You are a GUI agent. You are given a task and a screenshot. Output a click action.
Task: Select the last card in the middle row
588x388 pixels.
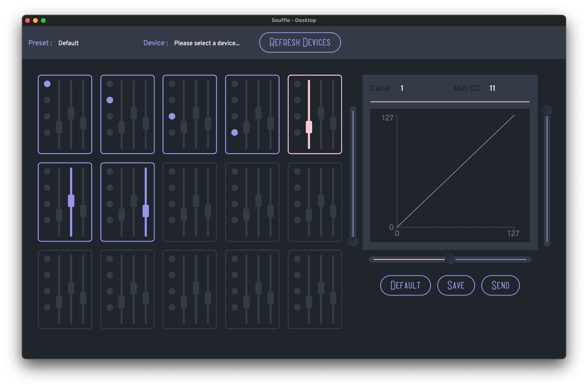314,202
